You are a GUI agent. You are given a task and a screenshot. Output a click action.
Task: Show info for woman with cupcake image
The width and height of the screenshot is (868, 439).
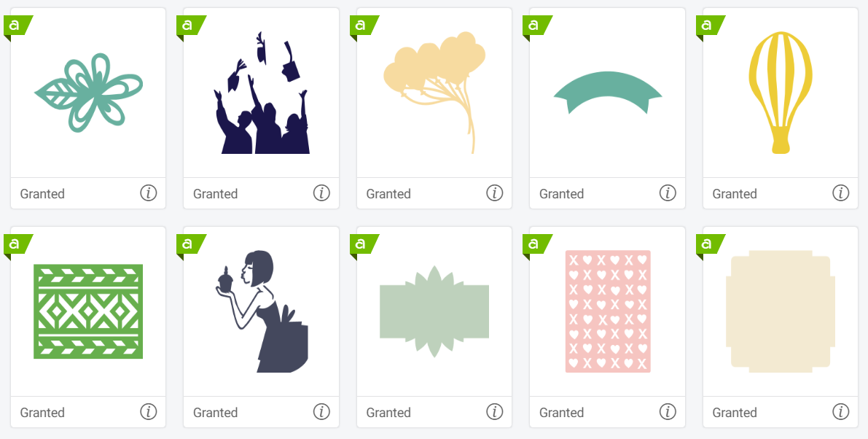click(x=321, y=412)
